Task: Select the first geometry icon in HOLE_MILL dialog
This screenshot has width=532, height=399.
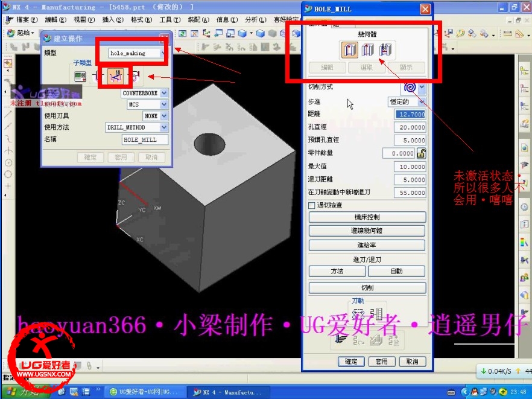Action: pos(349,49)
